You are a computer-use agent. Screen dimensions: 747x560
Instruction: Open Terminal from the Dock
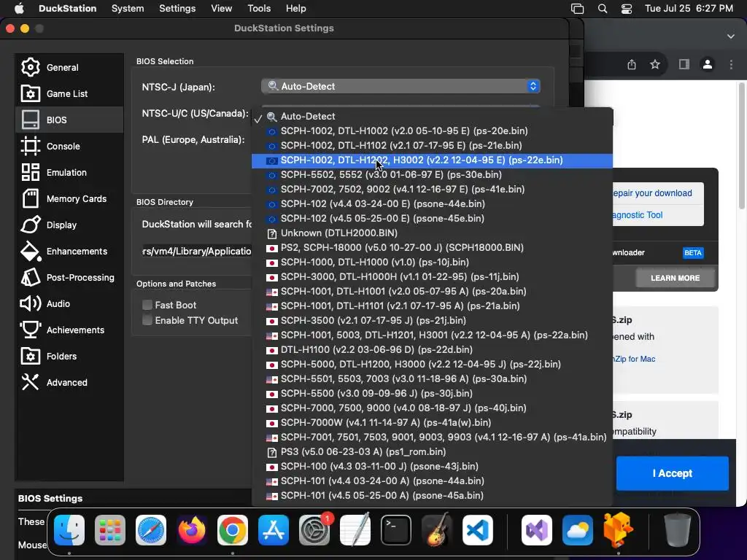coord(396,530)
